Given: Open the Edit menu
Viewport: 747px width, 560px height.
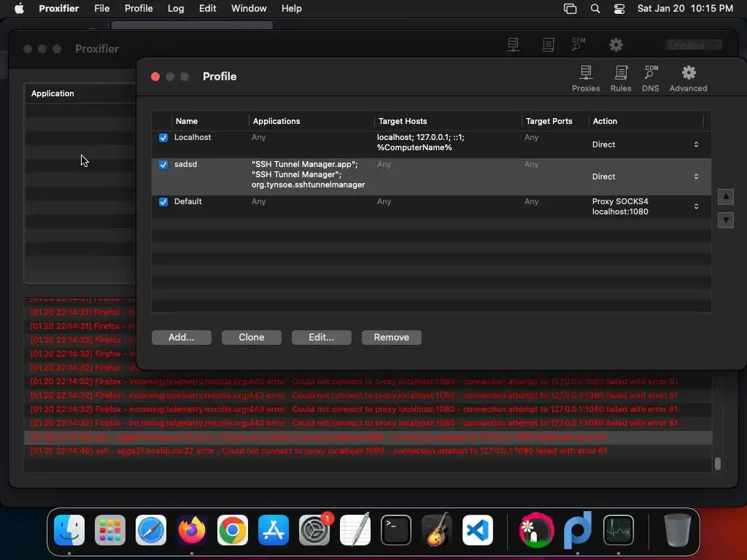Looking at the screenshot, I should click(207, 9).
